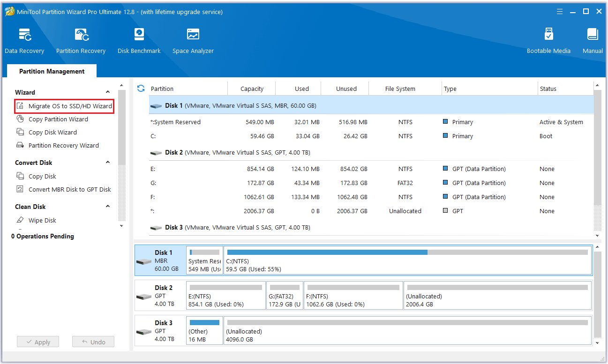Click disk map scrollbar down arrow
This screenshot has width=608, height=364.
pos(597,343)
